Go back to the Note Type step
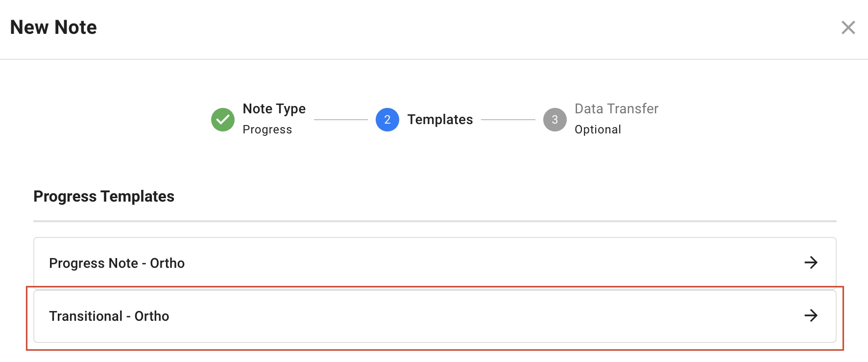 [274, 108]
